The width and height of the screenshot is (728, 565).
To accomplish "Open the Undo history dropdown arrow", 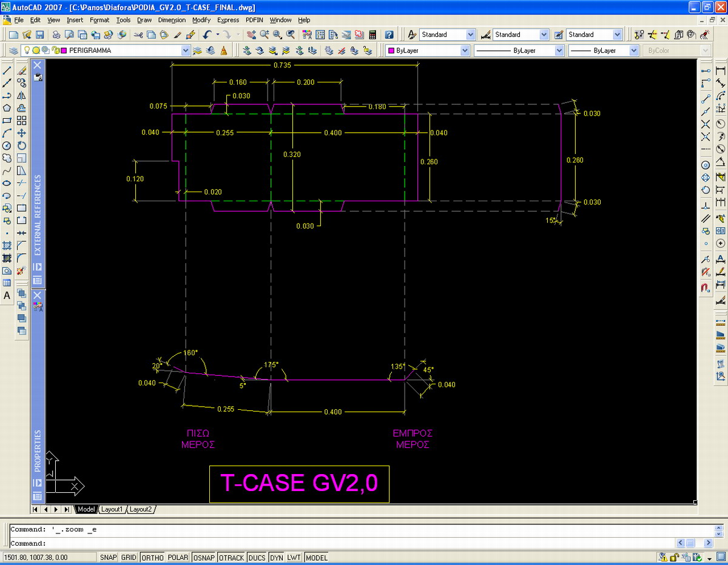I will [218, 35].
